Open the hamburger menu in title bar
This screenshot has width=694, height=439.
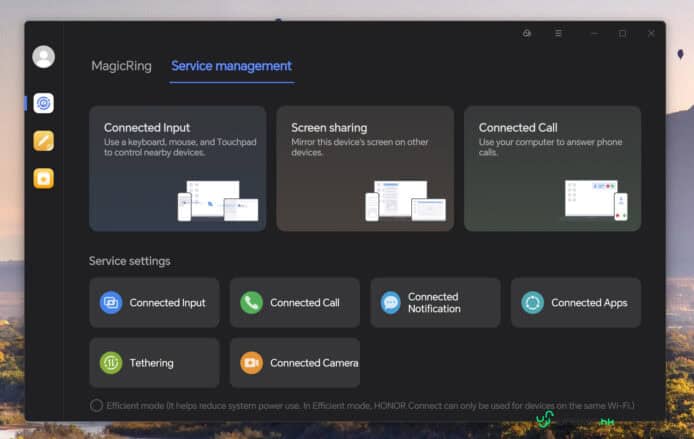click(x=558, y=33)
